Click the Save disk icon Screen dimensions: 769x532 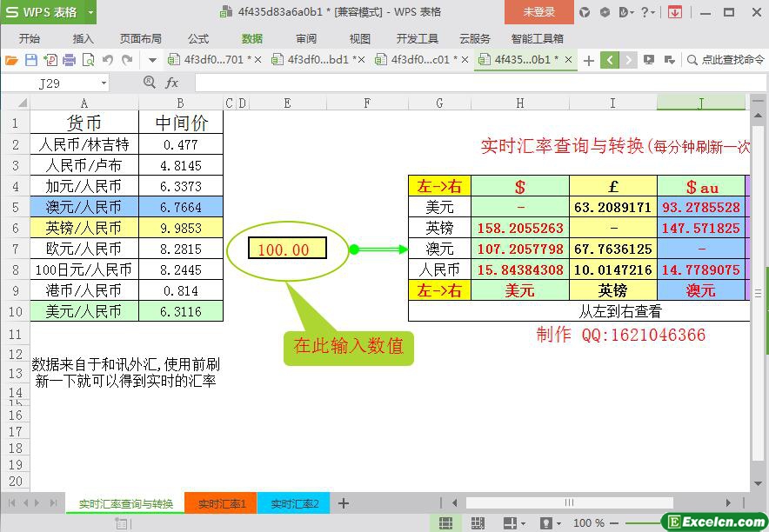[x=31, y=60]
